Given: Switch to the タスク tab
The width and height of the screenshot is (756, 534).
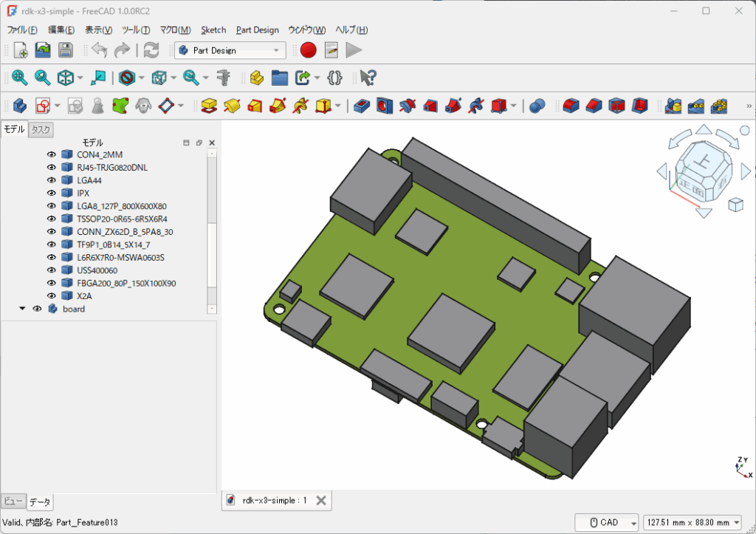Looking at the screenshot, I should [x=41, y=129].
